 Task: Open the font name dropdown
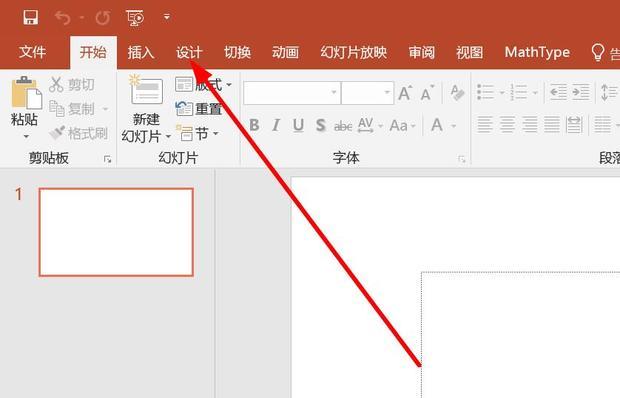point(334,92)
